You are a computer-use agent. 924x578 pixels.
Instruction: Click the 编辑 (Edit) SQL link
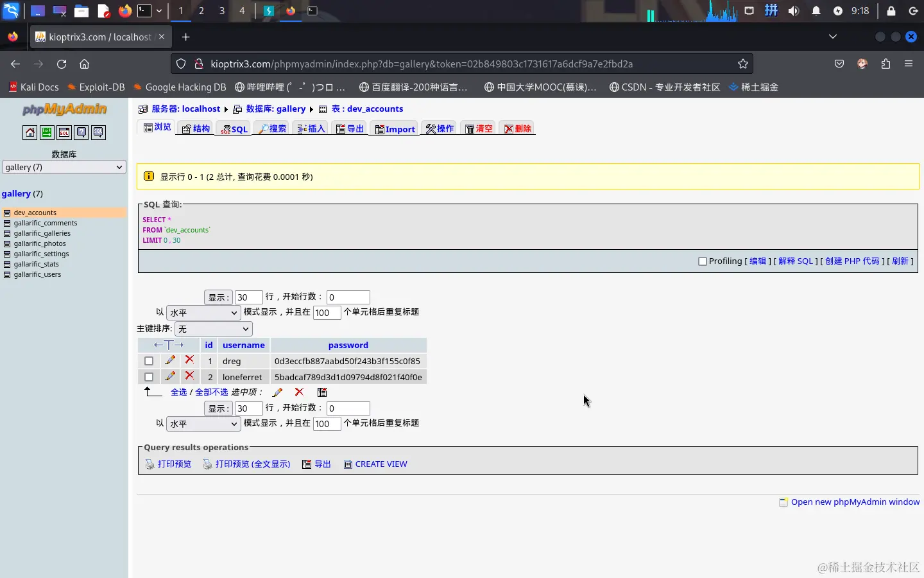coord(758,261)
